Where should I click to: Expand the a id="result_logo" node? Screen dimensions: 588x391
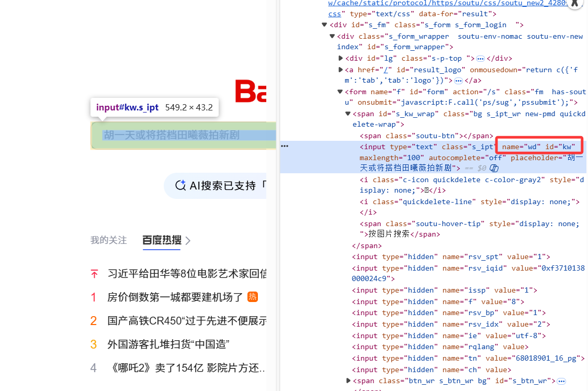tap(341, 70)
